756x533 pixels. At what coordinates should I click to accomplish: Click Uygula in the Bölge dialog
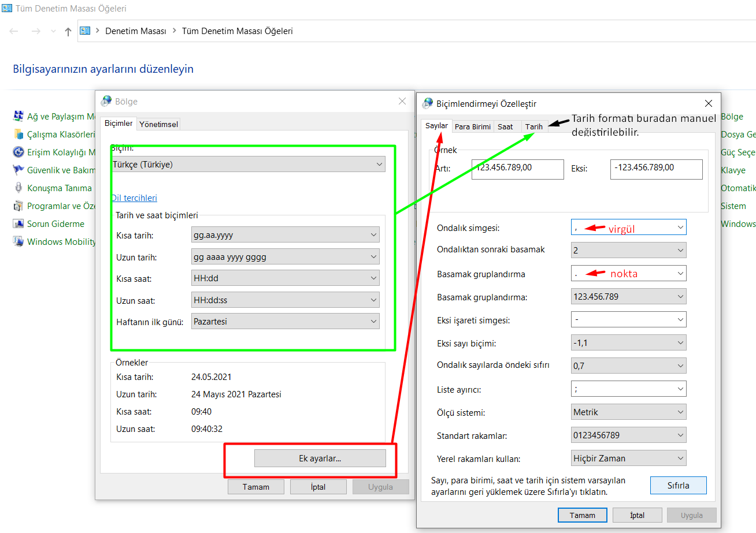pyautogui.click(x=381, y=487)
